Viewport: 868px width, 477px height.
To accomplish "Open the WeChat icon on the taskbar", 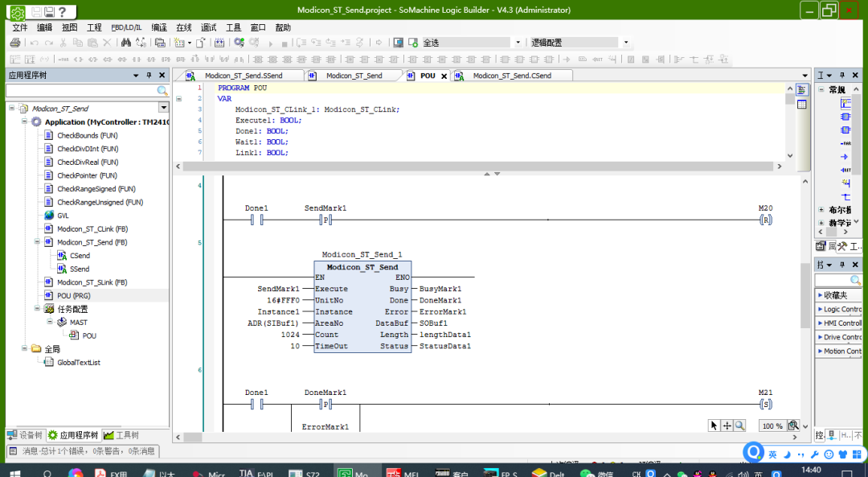I will point(587,474).
